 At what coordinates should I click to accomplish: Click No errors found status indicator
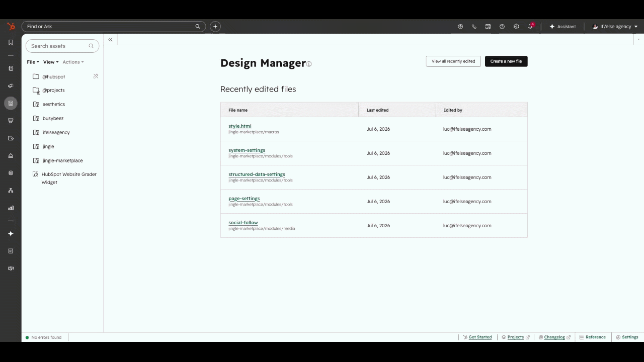tap(43, 337)
